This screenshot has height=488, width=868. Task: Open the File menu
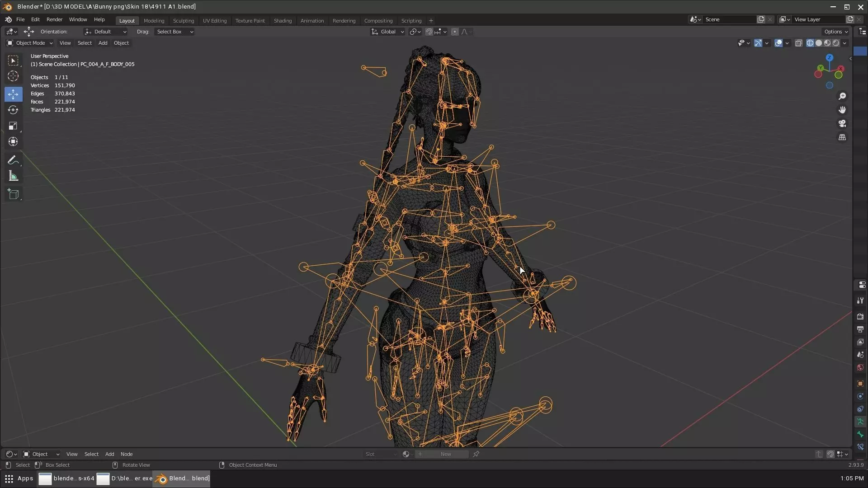tap(20, 20)
